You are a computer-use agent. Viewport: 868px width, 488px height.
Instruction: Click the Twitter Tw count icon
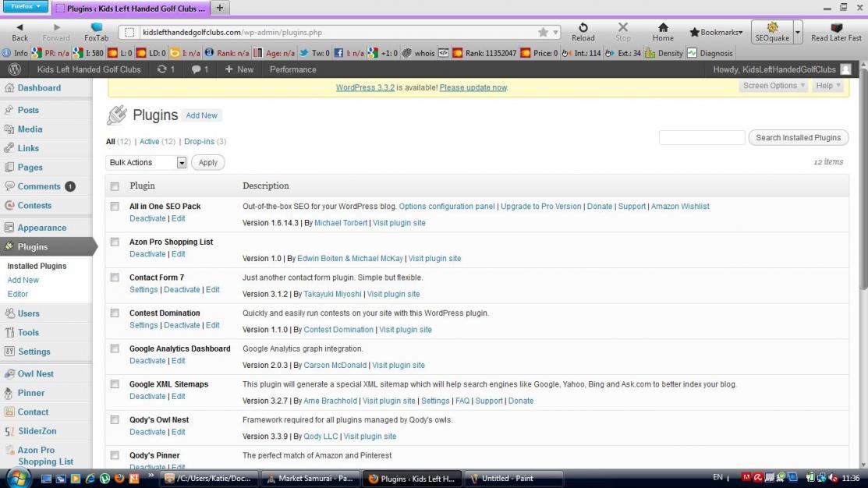click(x=304, y=53)
